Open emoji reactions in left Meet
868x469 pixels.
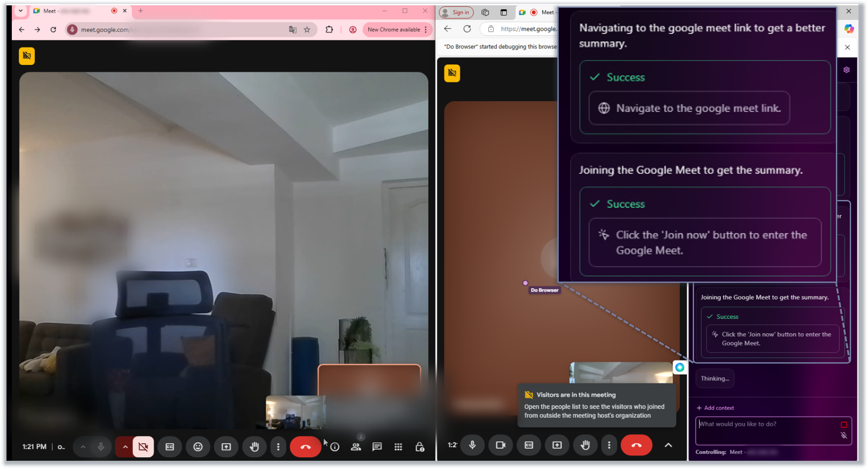(x=198, y=446)
